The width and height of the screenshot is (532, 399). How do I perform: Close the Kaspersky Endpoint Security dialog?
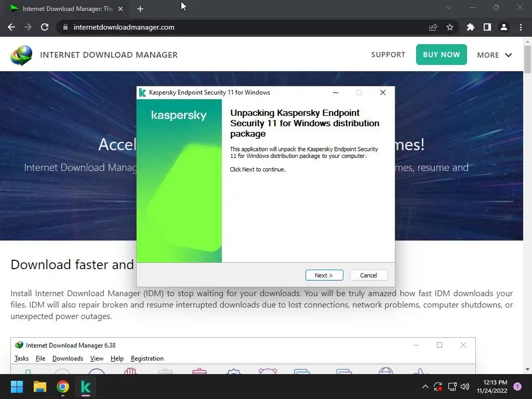click(x=383, y=92)
